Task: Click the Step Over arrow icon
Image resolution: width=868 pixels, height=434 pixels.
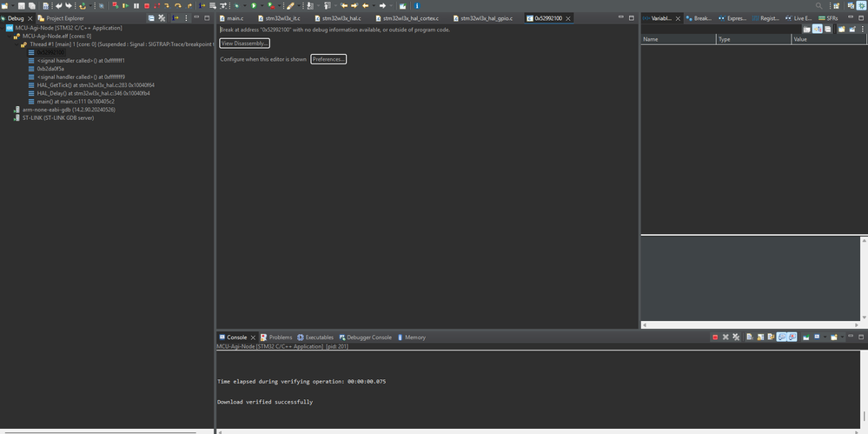Action: tap(178, 5)
